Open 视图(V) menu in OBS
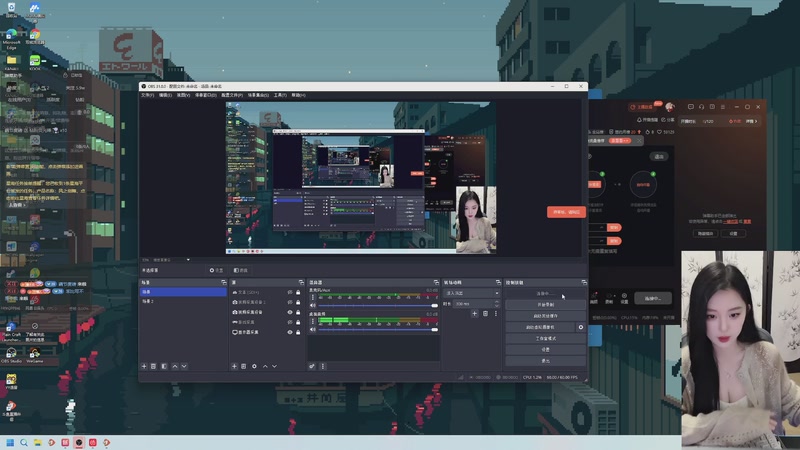Screen dimensions: 800x450 pos(183,95)
